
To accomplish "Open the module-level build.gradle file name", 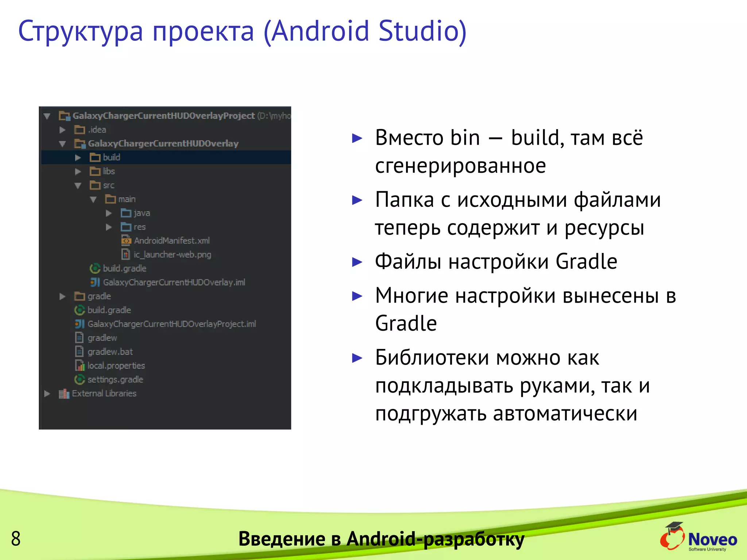I will [x=125, y=269].
